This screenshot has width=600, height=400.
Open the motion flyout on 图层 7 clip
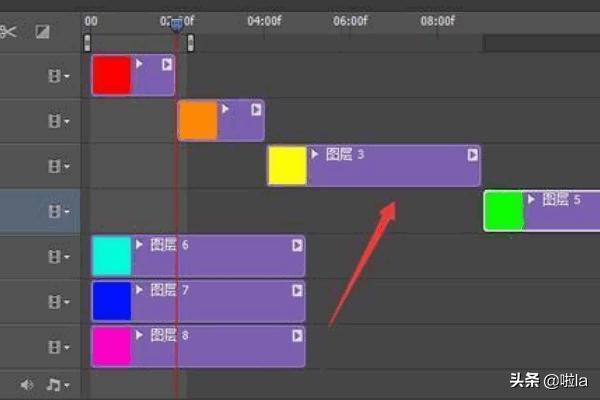tap(297, 290)
